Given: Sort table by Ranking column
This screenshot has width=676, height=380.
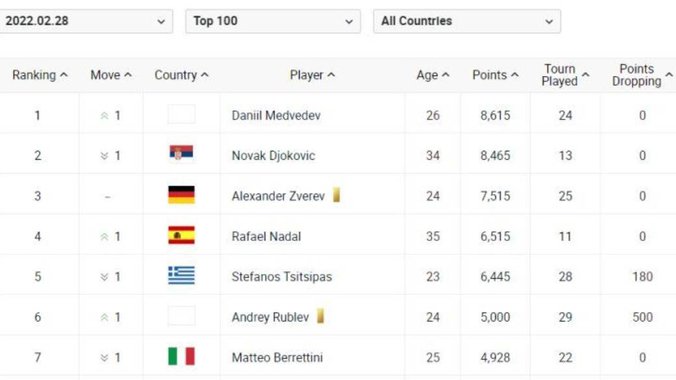Looking at the screenshot, I should [40, 75].
